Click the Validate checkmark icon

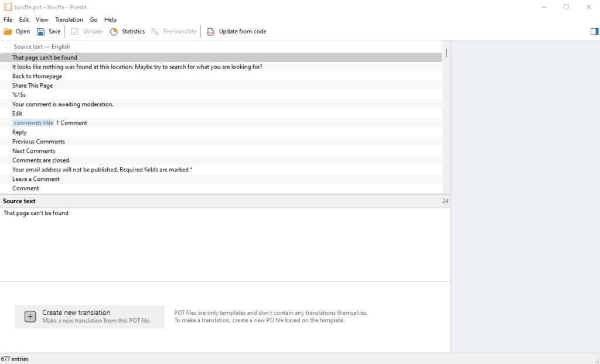[75, 32]
